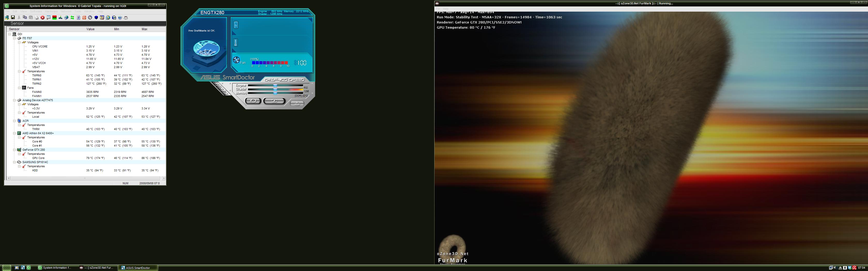Select the FANIN0 fan speed row
Viewport: 868px width, 271px height.
point(86,92)
